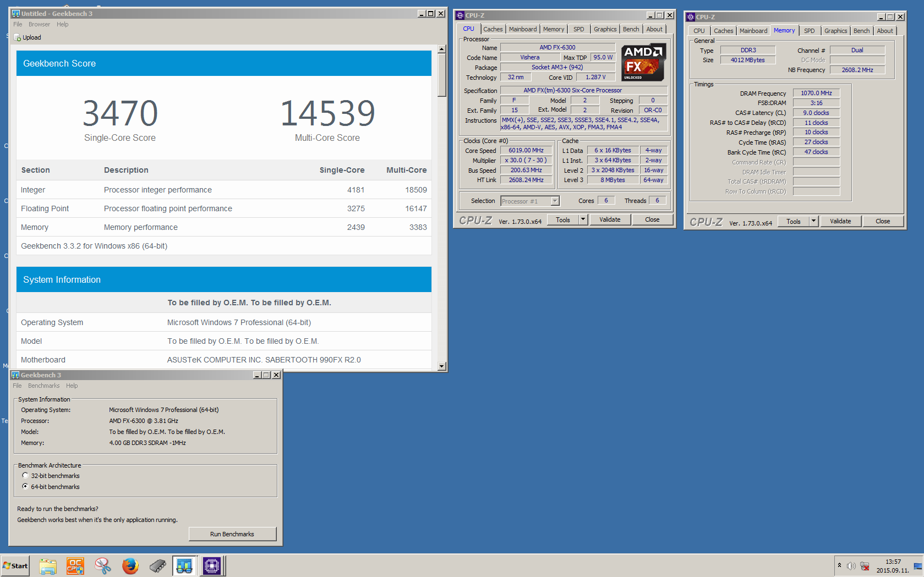Image resolution: width=924 pixels, height=577 pixels.
Task: Switch to Mainboard tab in left CPU-Z
Action: [523, 29]
